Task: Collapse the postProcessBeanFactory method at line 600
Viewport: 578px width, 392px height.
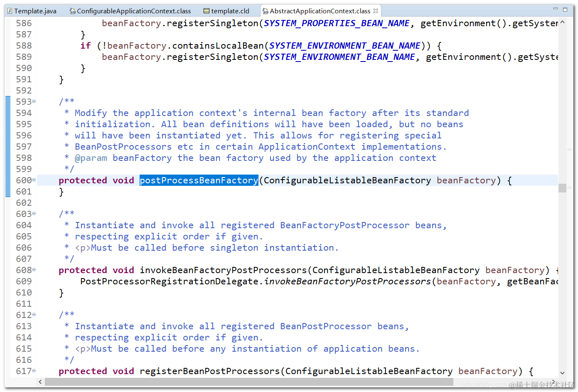Action: click(x=34, y=180)
